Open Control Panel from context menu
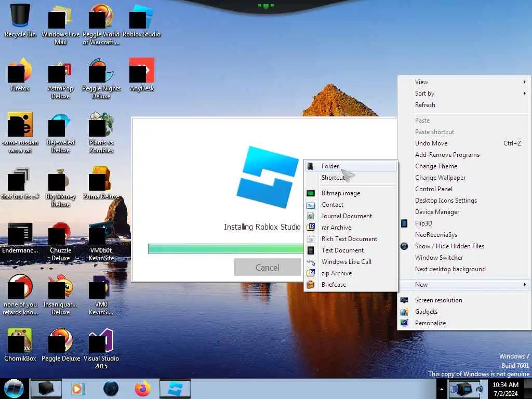 tap(464, 189)
